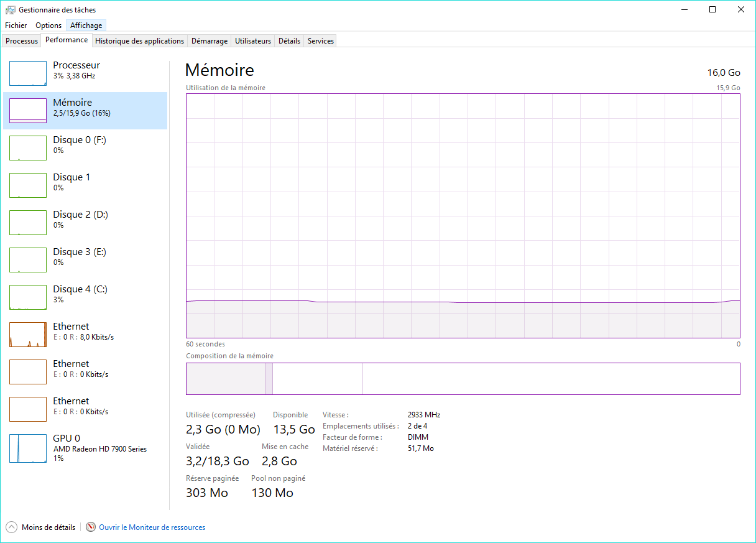Viewport: 756px width, 543px height.
Task: Open the Services tab
Action: coord(321,41)
